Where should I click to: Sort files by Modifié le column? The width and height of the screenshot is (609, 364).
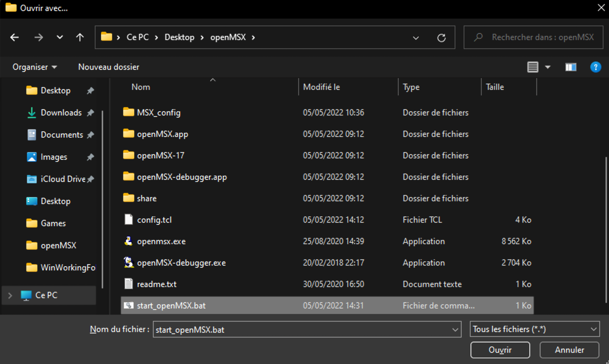(x=321, y=87)
